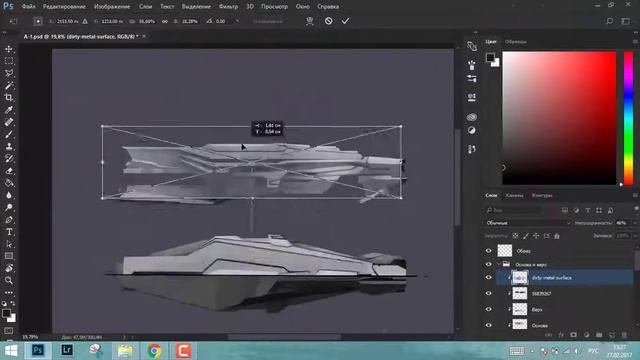The image size is (640, 360).
Task: Cancel the transform with the circle-slash icon
Action: pyautogui.click(x=329, y=21)
